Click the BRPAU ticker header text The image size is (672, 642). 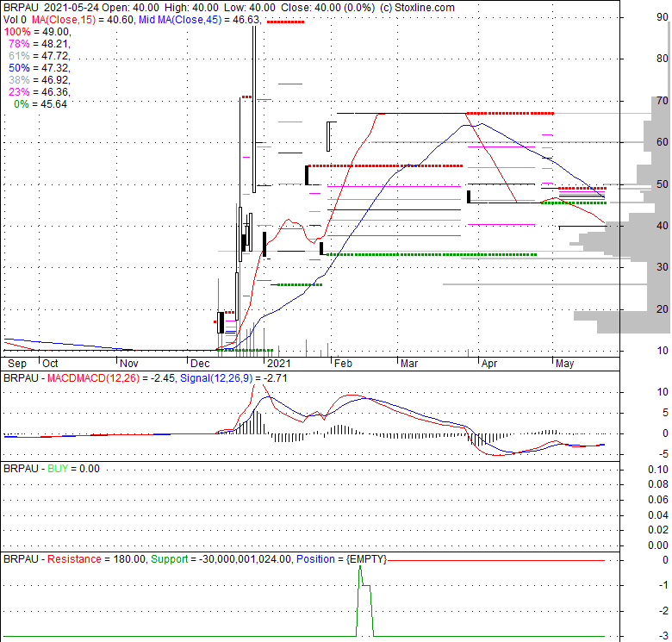coord(21,8)
